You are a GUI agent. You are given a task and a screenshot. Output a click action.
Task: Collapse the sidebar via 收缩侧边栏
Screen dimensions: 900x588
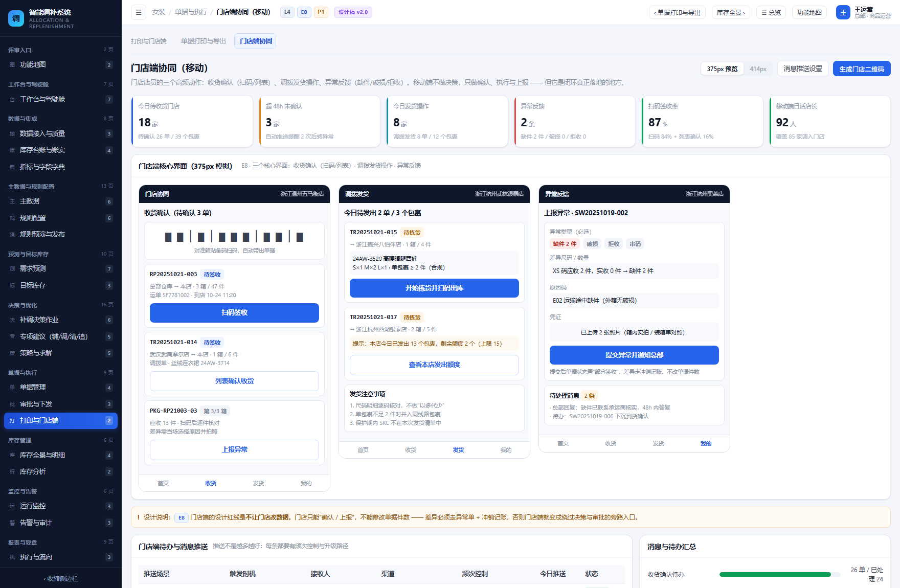click(x=61, y=579)
